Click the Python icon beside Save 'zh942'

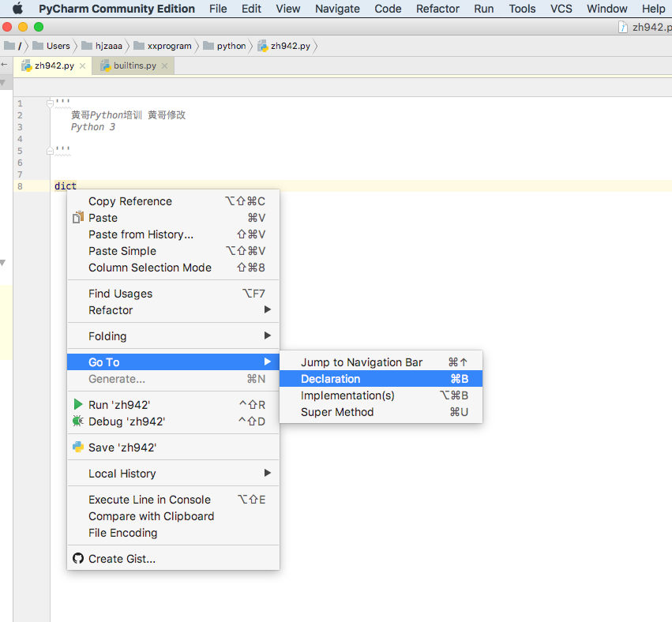tap(78, 448)
